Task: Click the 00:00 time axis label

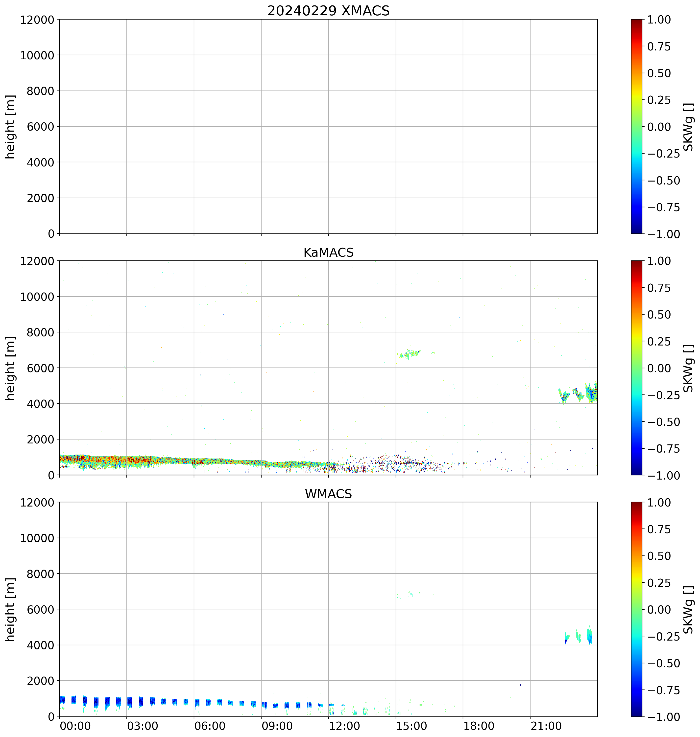Action: (x=75, y=726)
